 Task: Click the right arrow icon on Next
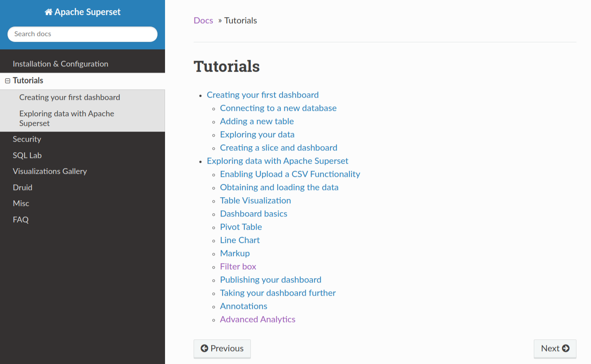point(566,348)
